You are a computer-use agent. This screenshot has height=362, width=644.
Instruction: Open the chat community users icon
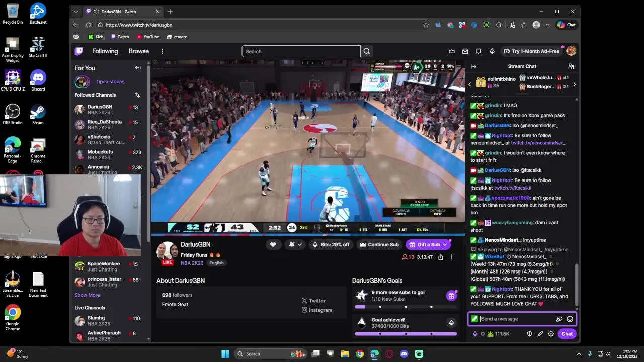[x=571, y=66]
